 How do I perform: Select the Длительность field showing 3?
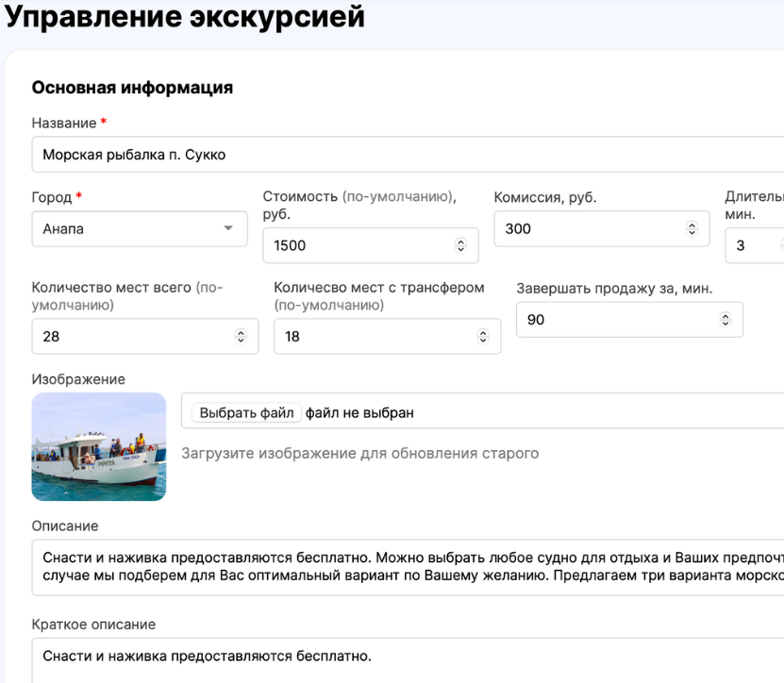[x=752, y=245]
